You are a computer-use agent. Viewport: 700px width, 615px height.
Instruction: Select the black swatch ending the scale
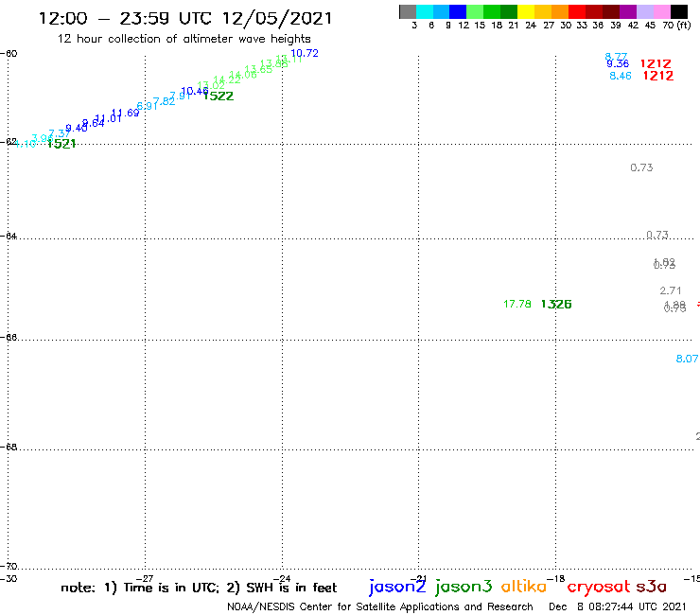click(x=678, y=11)
